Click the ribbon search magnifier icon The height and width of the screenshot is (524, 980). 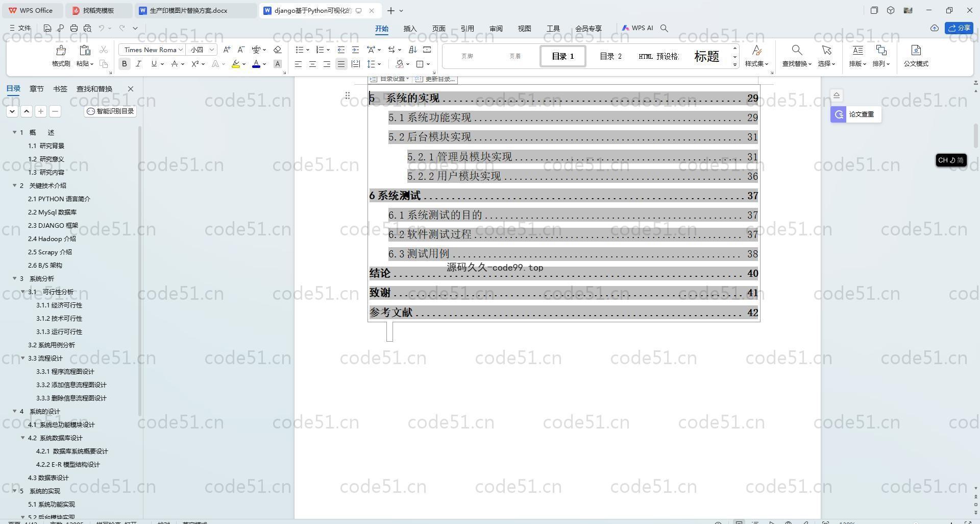coord(664,28)
